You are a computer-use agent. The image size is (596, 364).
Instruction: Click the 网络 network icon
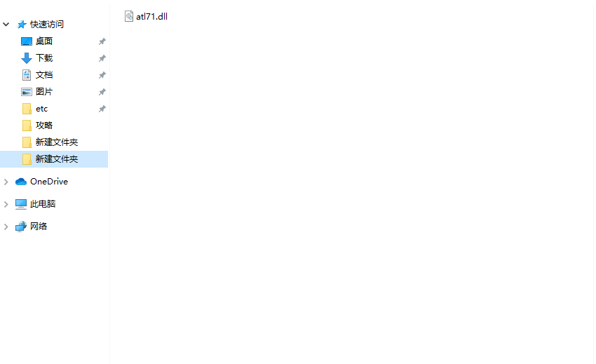click(x=21, y=227)
